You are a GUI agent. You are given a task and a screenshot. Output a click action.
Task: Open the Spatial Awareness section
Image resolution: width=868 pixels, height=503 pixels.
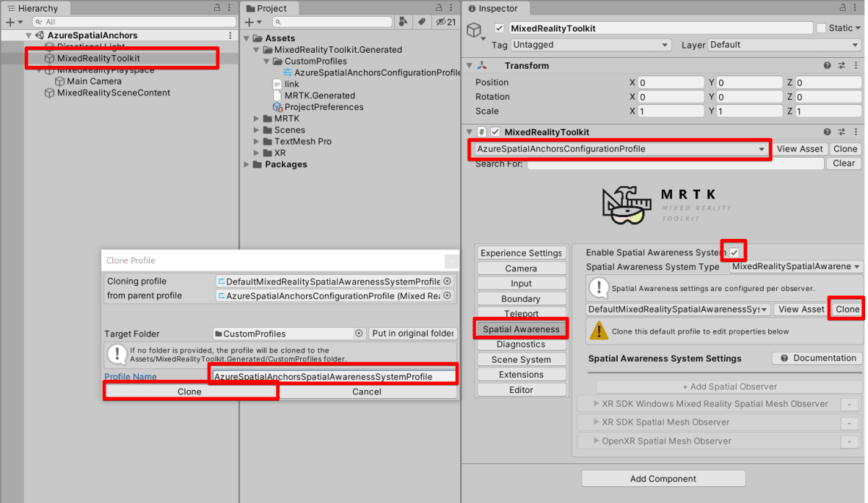tap(521, 329)
